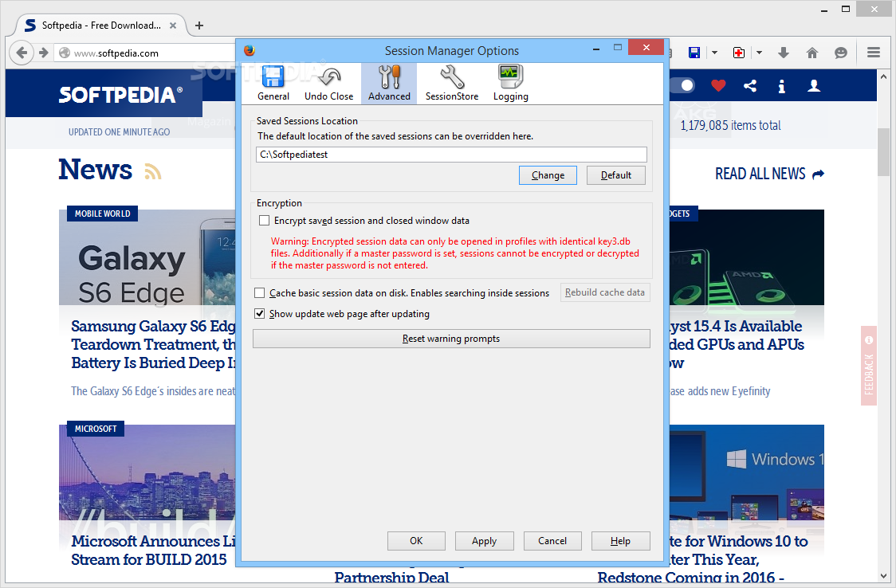Toggle the Softpedia header switch

(x=682, y=85)
